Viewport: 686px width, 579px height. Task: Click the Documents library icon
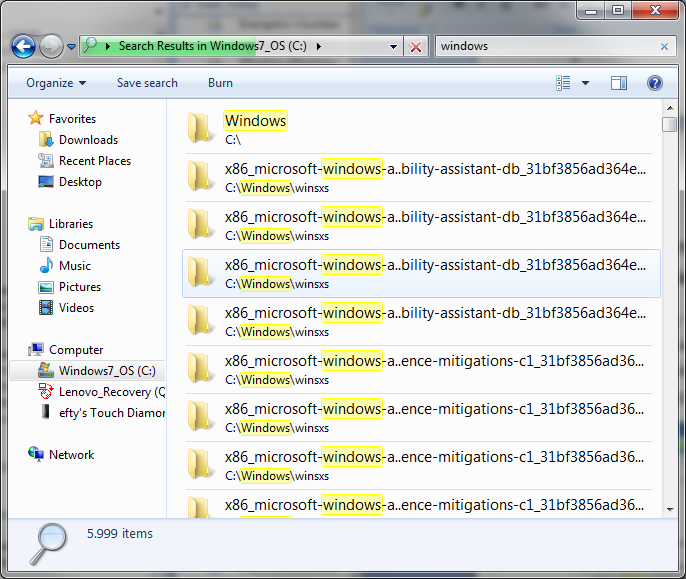click(x=46, y=244)
